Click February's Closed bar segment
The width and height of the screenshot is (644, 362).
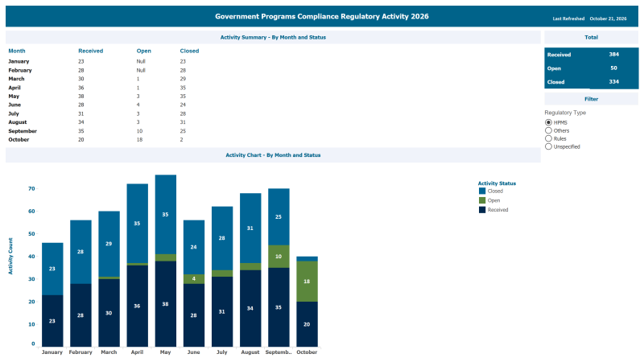tap(80, 252)
